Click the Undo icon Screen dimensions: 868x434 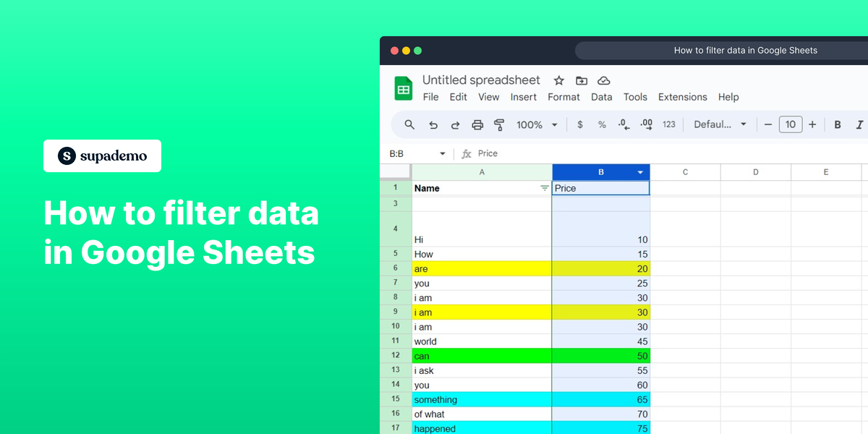pos(433,124)
